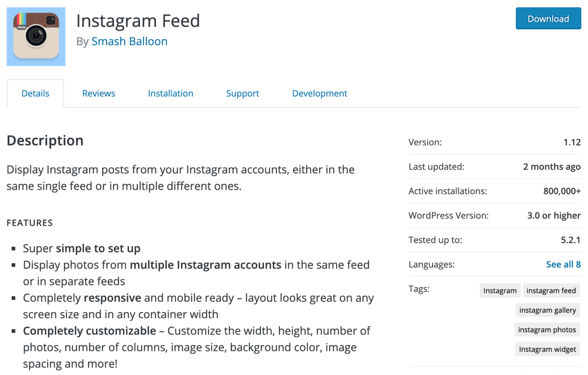This screenshot has width=588, height=375.
Task: Switch to the Reviews tab
Action: pos(98,93)
